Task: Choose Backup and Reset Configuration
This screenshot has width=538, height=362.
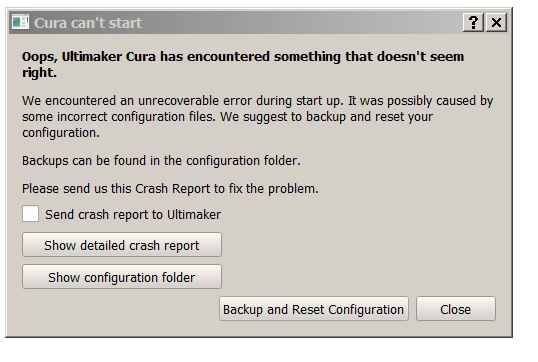Action: coord(314,309)
